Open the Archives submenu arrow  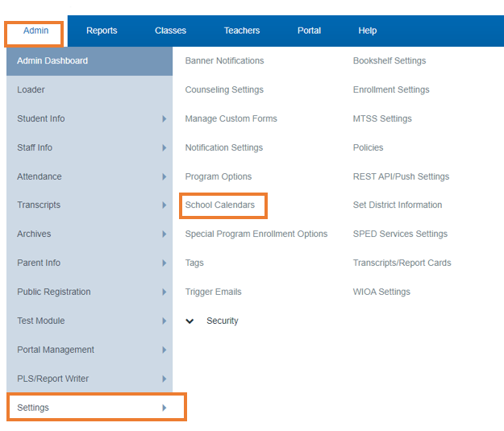point(165,234)
